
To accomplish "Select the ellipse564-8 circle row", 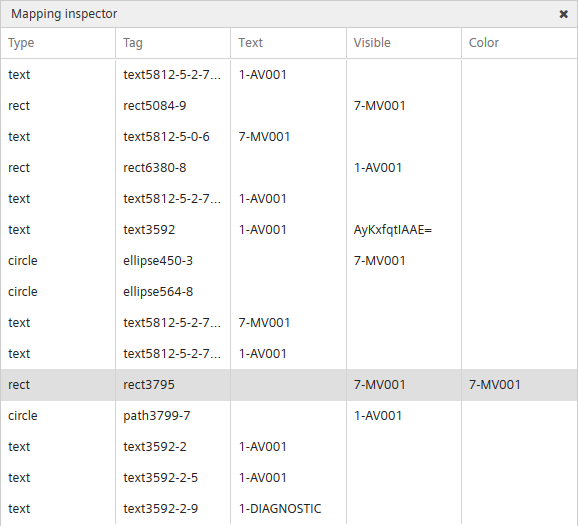I will 289,292.
